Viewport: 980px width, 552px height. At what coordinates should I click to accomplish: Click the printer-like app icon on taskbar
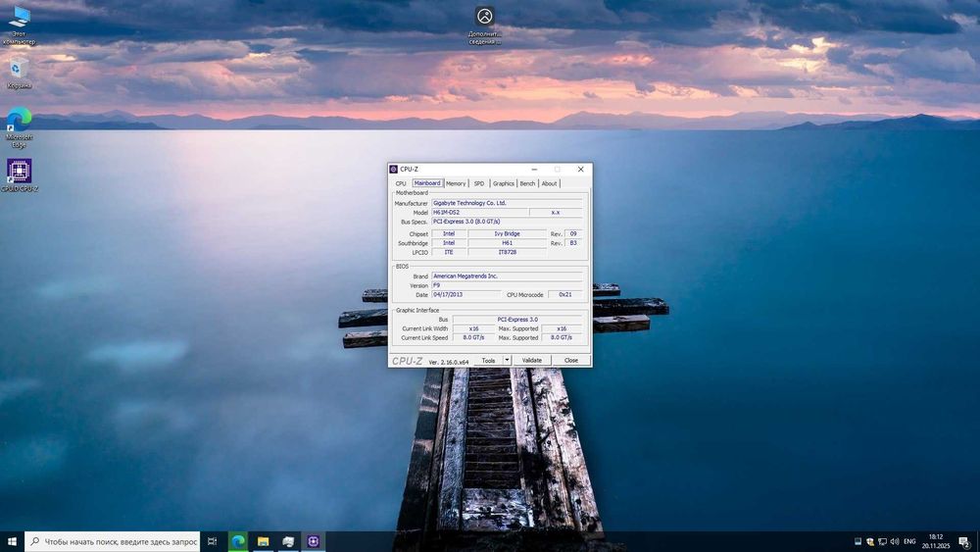288,541
